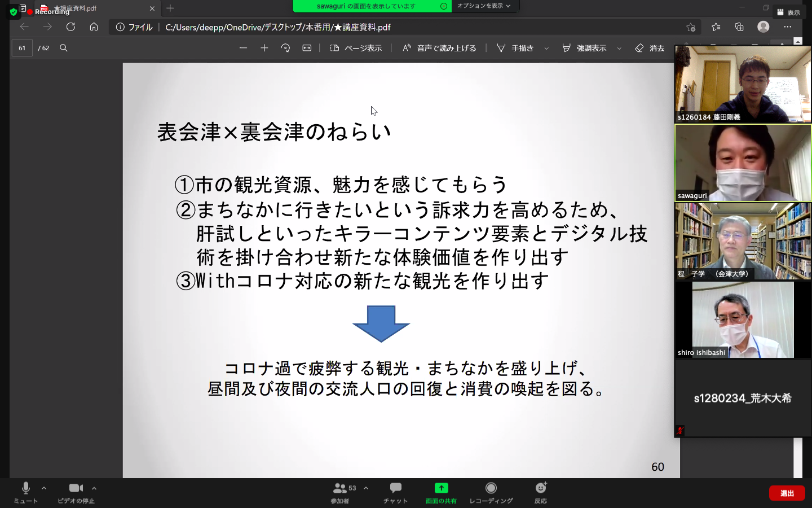
Task: Open the 手描き draw options dropdown arrow
Action: [x=546, y=49]
